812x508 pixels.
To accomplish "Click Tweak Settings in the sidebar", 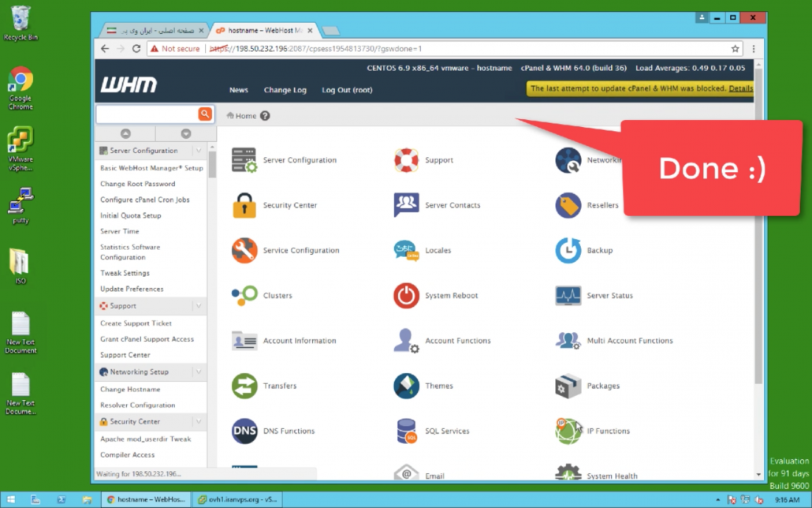I will pyautogui.click(x=125, y=273).
